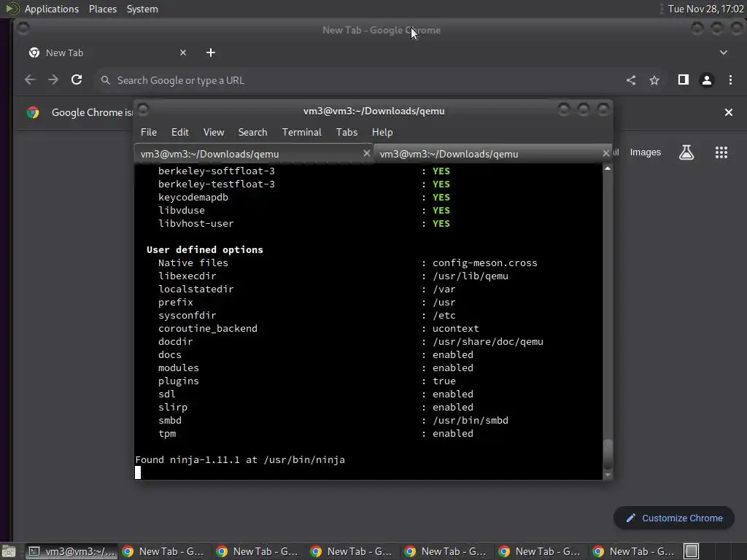Click the show desktop icon in taskbar

(x=8, y=551)
